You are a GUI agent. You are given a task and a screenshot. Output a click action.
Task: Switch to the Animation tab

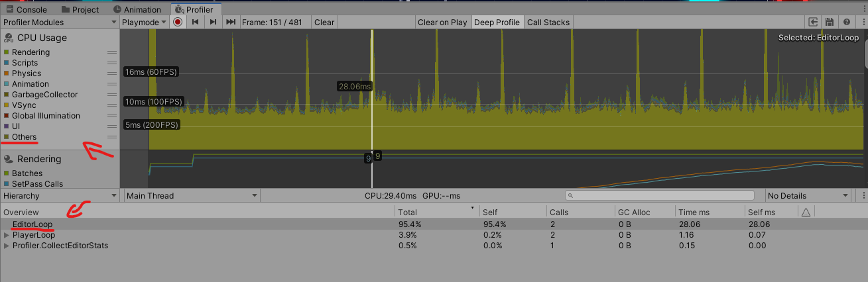pyautogui.click(x=137, y=9)
